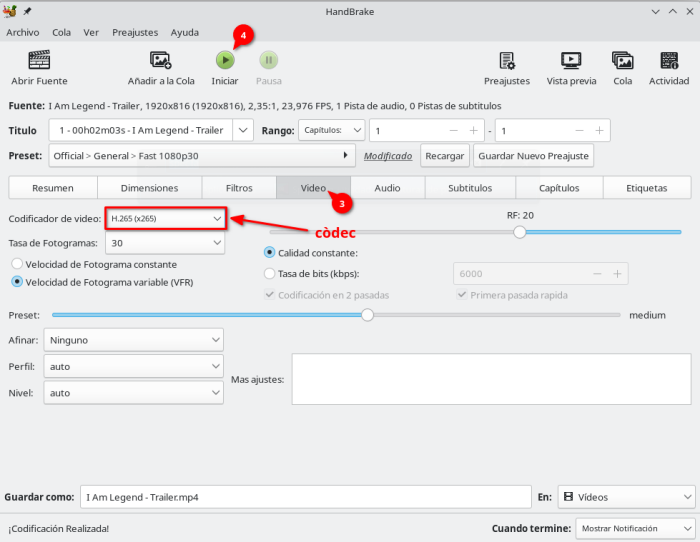Open the Abrir Fuente clapperboard icon
This screenshot has width=700, height=542.
[x=39, y=60]
